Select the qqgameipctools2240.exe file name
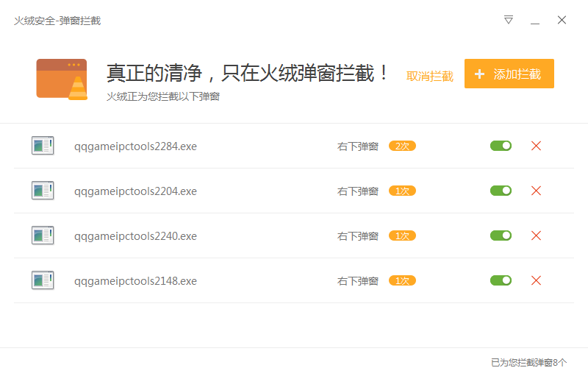This screenshot has width=588, height=379. pos(135,236)
